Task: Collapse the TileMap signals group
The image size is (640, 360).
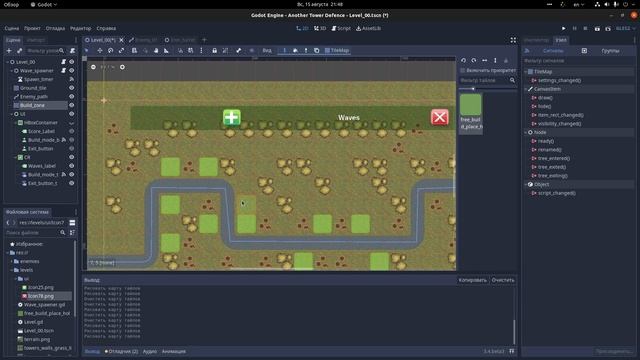Action: click(526, 72)
